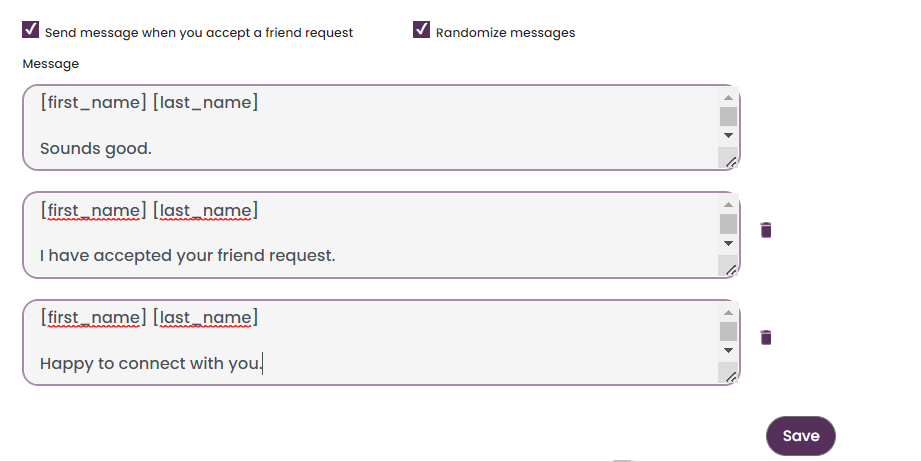Click the third textarea's resize grip handle

[x=731, y=377]
